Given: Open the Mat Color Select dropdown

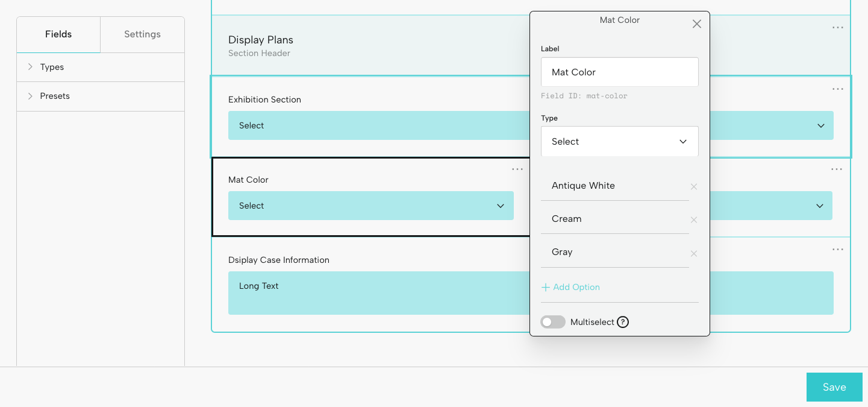Looking at the screenshot, I should tap(370, 206).
